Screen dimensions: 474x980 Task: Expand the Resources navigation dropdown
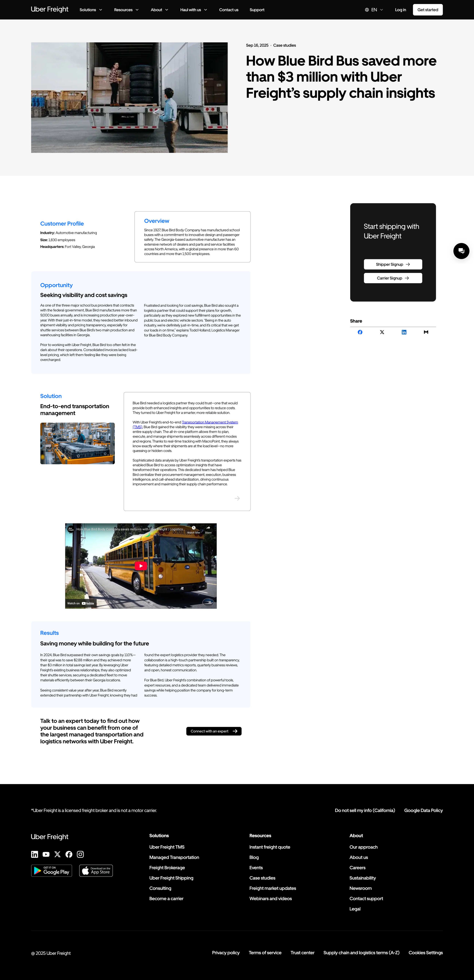[x=126, y=10]
